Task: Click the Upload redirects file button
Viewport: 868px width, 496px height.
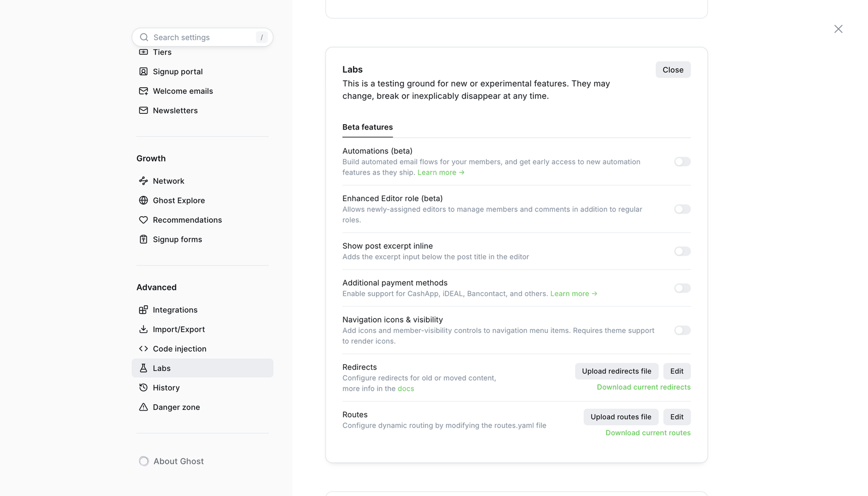Action: point(617,371)
